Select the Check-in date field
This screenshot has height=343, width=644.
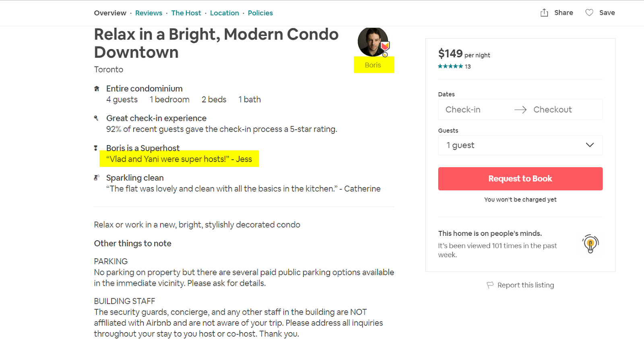[463, 110]
